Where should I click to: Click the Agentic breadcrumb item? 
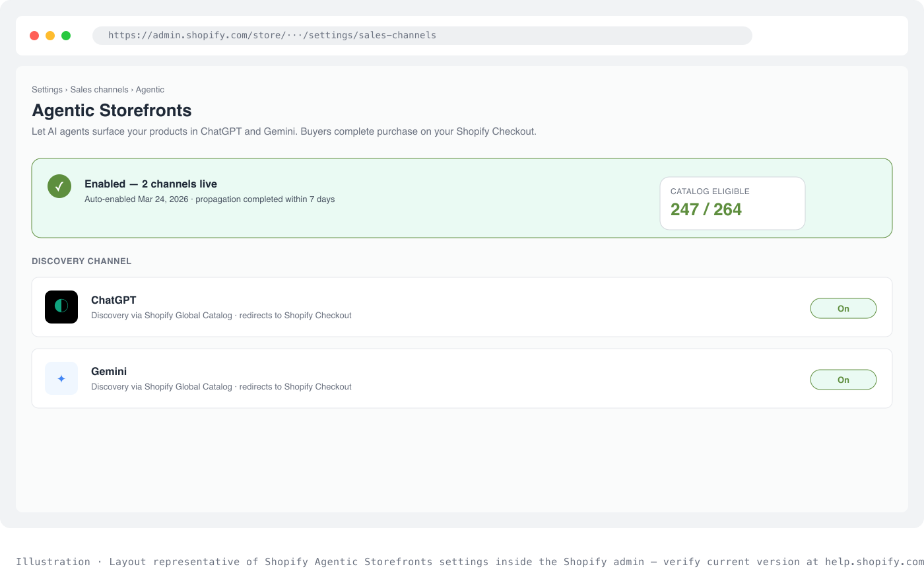(x=150, y=90)
